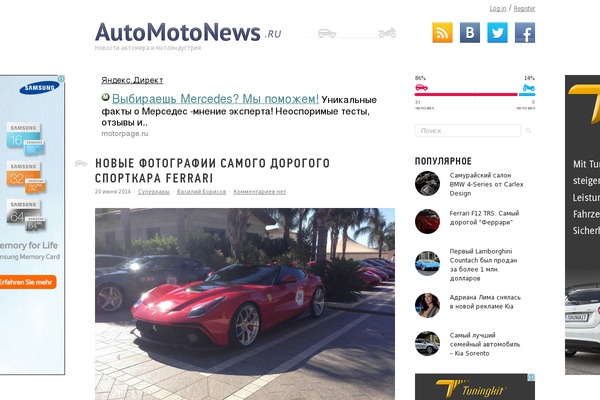This screenshot has height=400, width=600.
Task: Click the Erfahren Sie mehr ad button
Action: coord(26,282)
